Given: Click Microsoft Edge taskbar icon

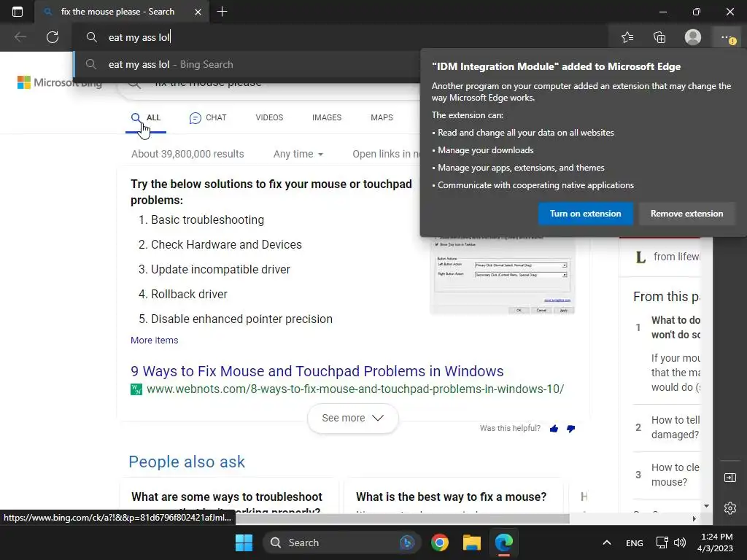Looking at the screenshot, I should [503, 542].
